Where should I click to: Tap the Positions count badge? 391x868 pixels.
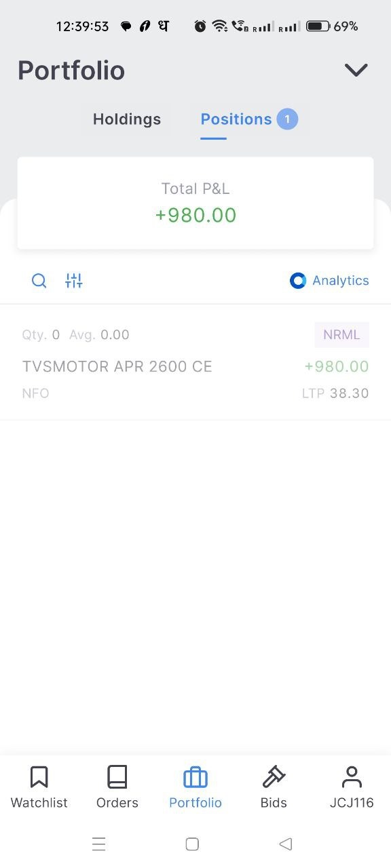click(x=287, y=119)
